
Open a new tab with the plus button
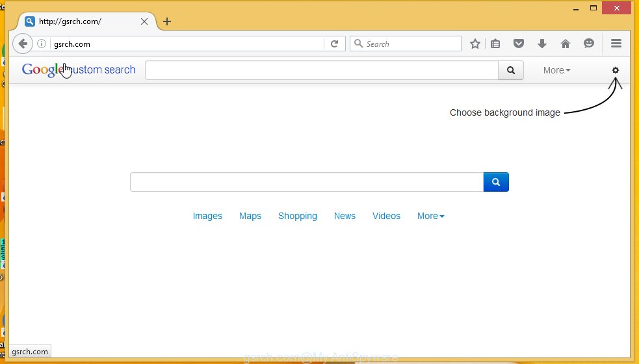tap(166, 21)
